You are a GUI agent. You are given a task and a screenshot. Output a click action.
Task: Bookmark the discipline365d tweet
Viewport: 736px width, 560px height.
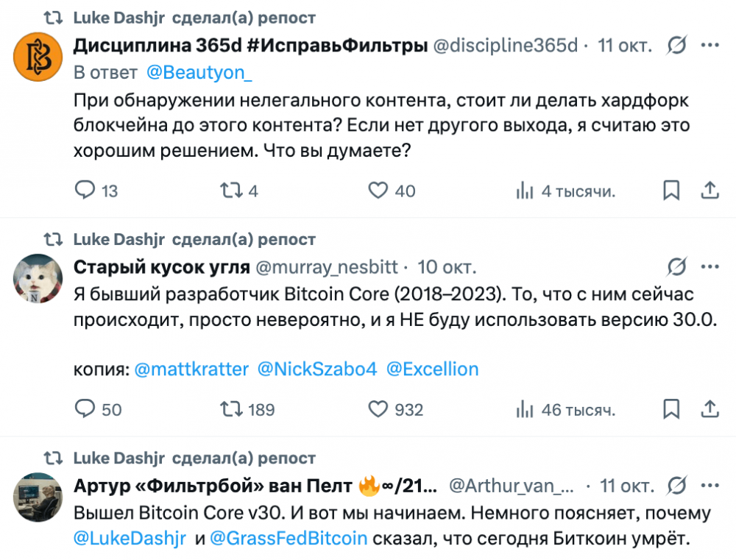point(671,191)
